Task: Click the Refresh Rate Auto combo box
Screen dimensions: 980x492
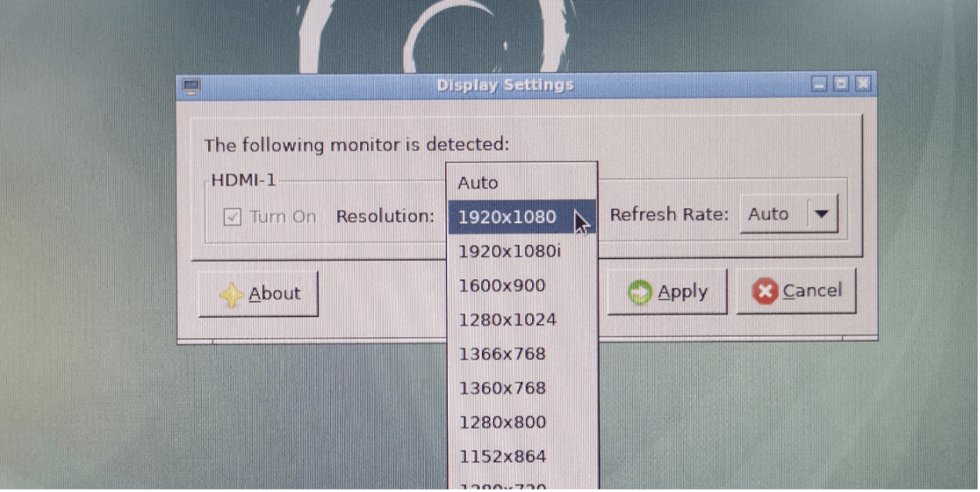Action: pos(773,214)
